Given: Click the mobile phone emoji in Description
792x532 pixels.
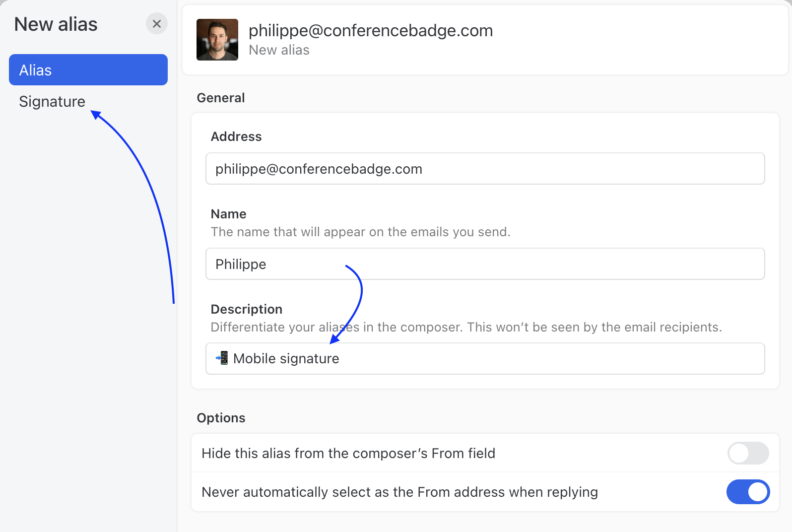Looking at the screenshot, I should pos(222,358).
